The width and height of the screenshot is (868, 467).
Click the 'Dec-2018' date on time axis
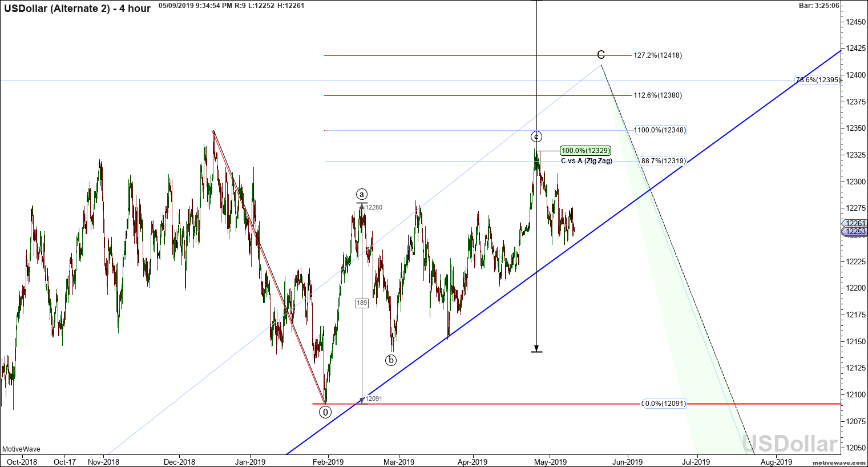click(179, 462)
